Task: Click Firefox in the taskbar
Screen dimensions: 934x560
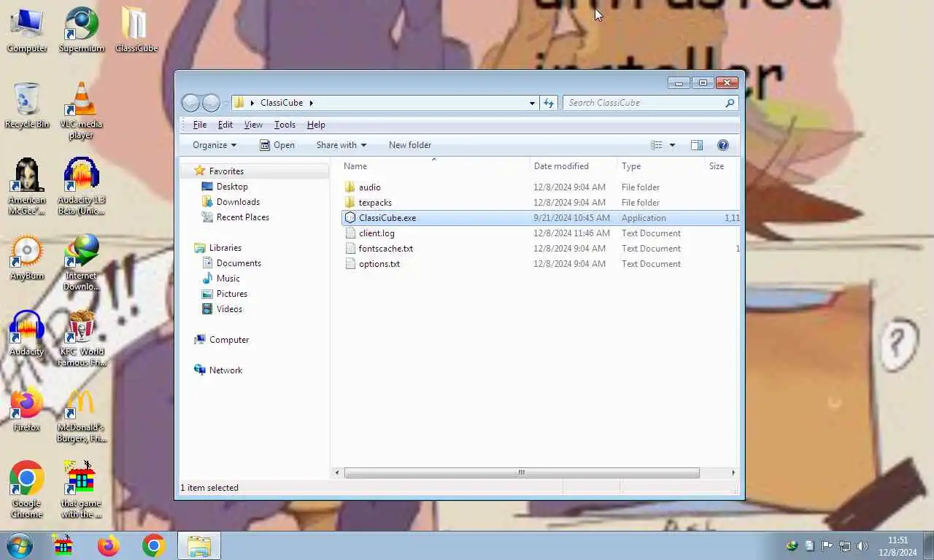Action: [x=109, y=545]
